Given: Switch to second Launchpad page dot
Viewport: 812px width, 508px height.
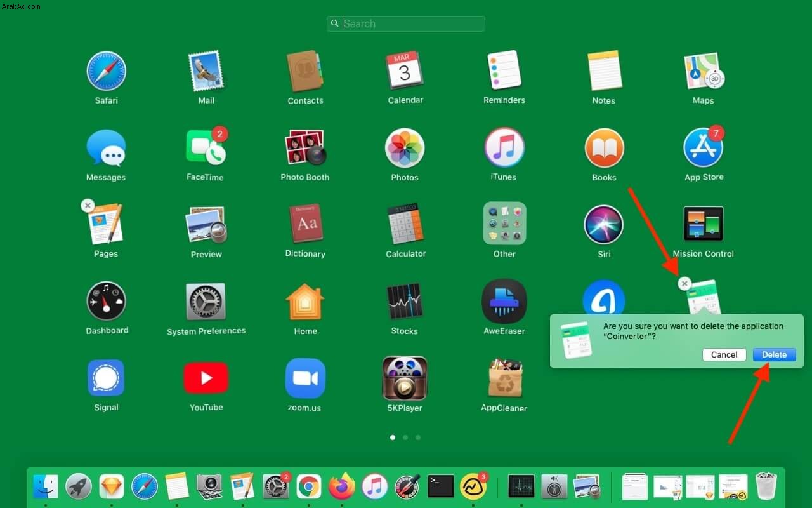Looking at the screenshot, I should tap(405, 438).
